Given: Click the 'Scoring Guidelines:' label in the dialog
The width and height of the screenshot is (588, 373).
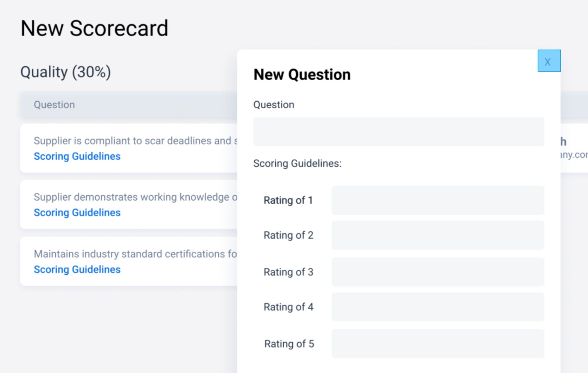Looking at the screenshot, I should tap(297, 164).
